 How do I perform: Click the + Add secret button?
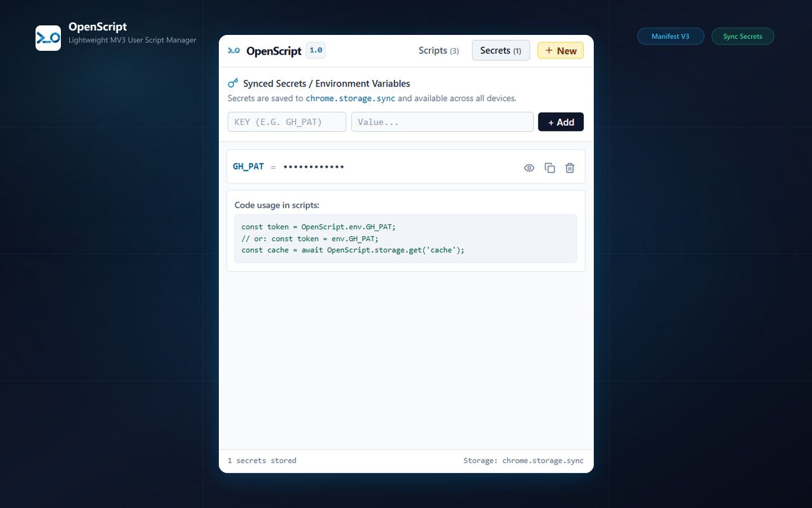561,122
